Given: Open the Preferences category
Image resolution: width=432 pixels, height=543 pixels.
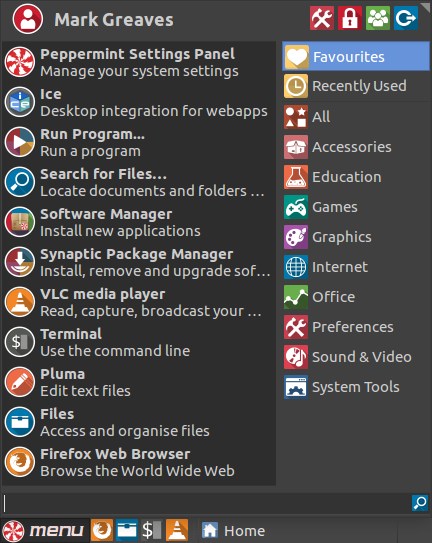Looking at the screenshot, I should [356, 327].
